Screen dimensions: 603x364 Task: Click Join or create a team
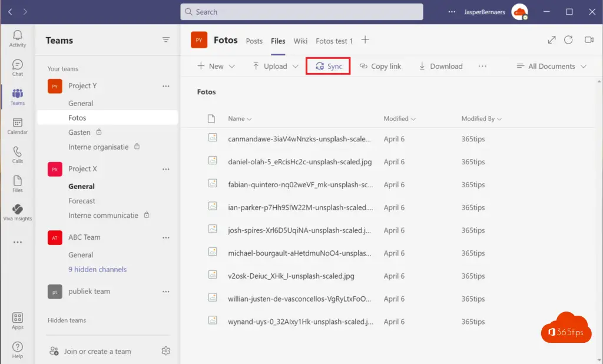pos(97,351)
